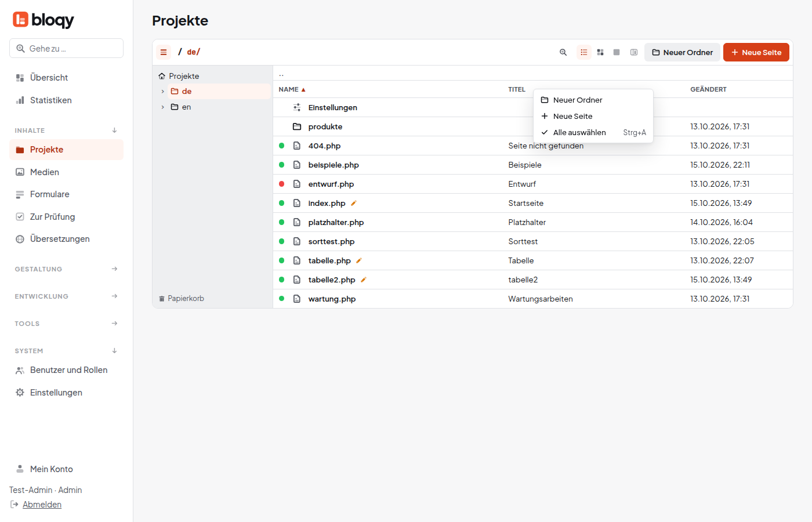This screenshot has height=522, width=812.
Task: Sort the list by the NAME column
Action: (x=292, y=89)
